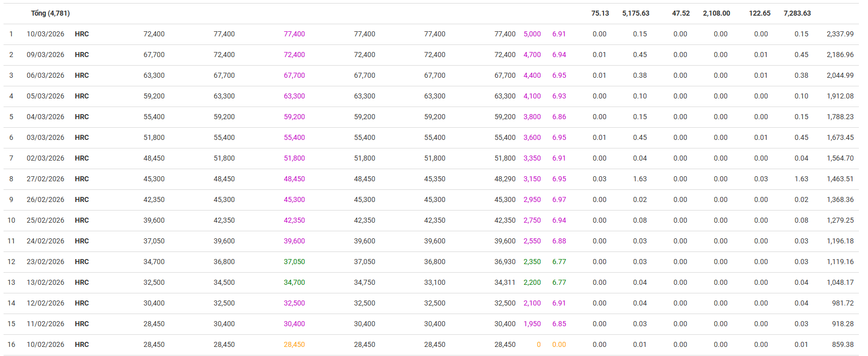Click the HRC ticker for 13/02/2026

(x=82, y=282)
